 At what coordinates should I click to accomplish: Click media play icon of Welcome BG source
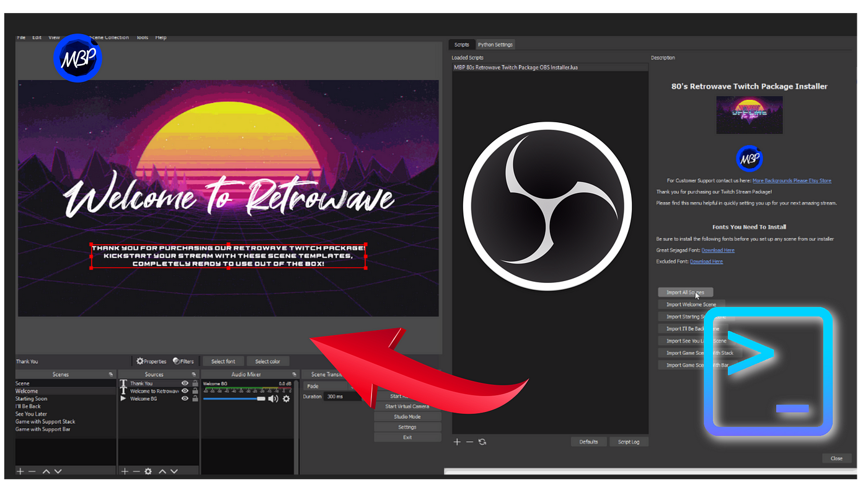point(123,398)
